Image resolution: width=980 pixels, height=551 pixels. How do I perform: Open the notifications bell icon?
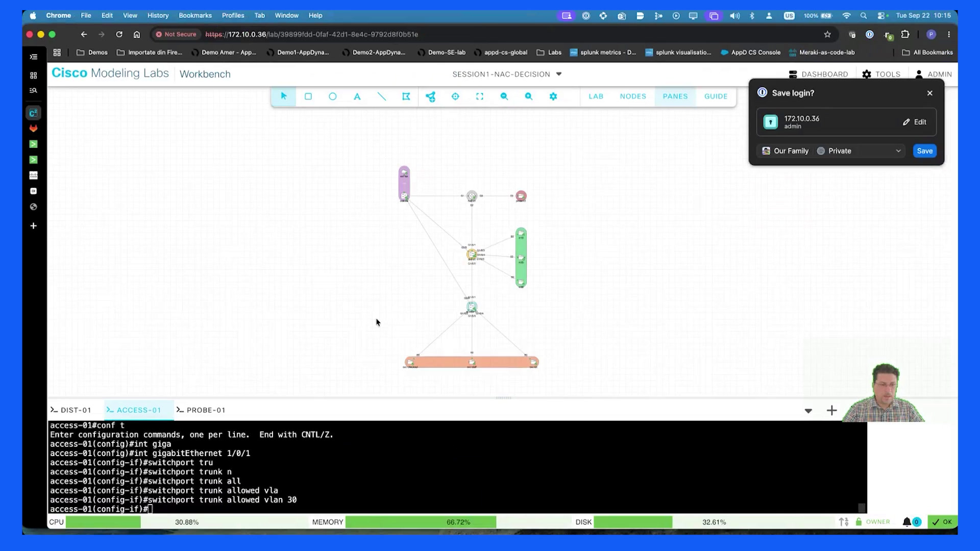click(907, 522)
